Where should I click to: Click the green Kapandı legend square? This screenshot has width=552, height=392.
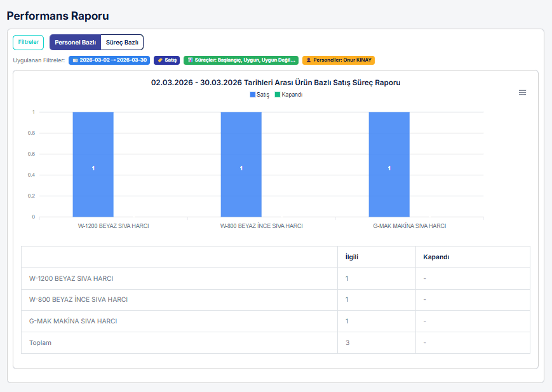[x=277, y=95]
